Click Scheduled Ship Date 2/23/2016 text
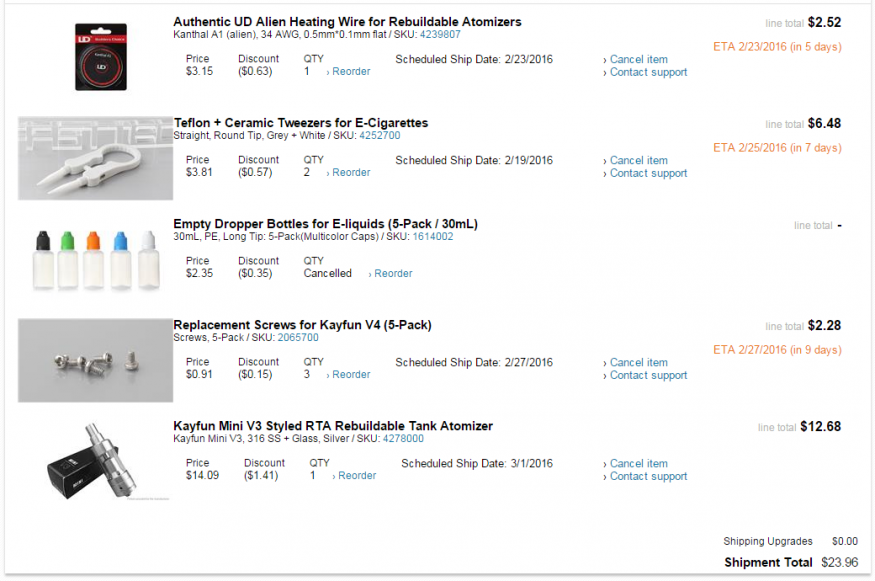875x581 pixels. (x=474, y=59)
